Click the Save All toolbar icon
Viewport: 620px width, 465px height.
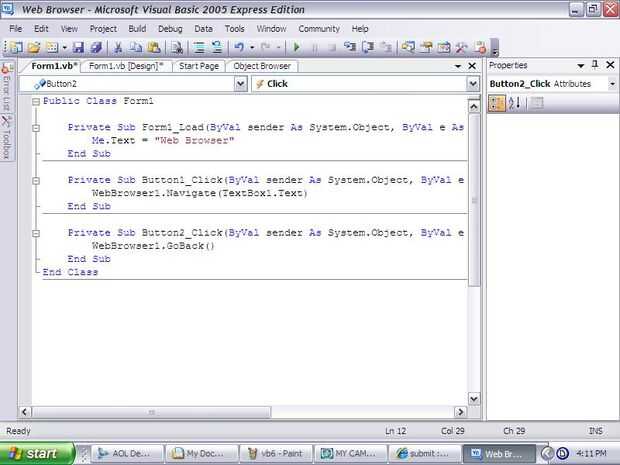tap(96, 47)
